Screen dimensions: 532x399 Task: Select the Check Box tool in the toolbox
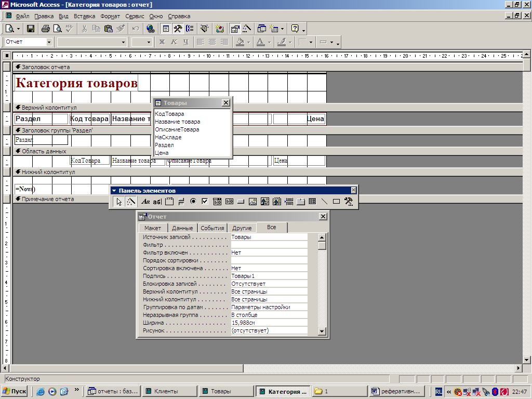[x=205, y=202]
